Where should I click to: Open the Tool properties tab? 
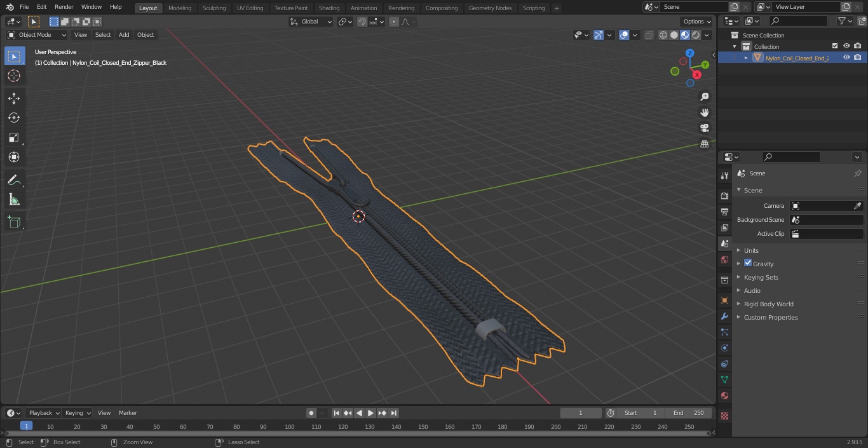click(x=724, y=175)
